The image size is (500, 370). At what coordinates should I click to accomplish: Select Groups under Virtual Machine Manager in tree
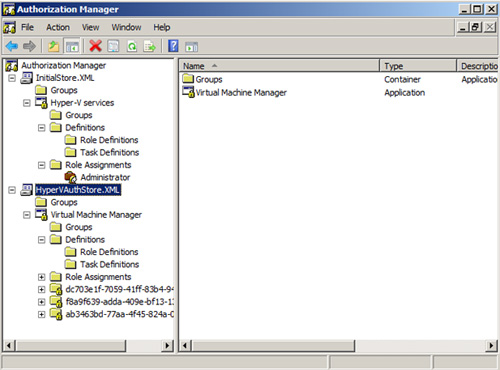tap(79, 227)
